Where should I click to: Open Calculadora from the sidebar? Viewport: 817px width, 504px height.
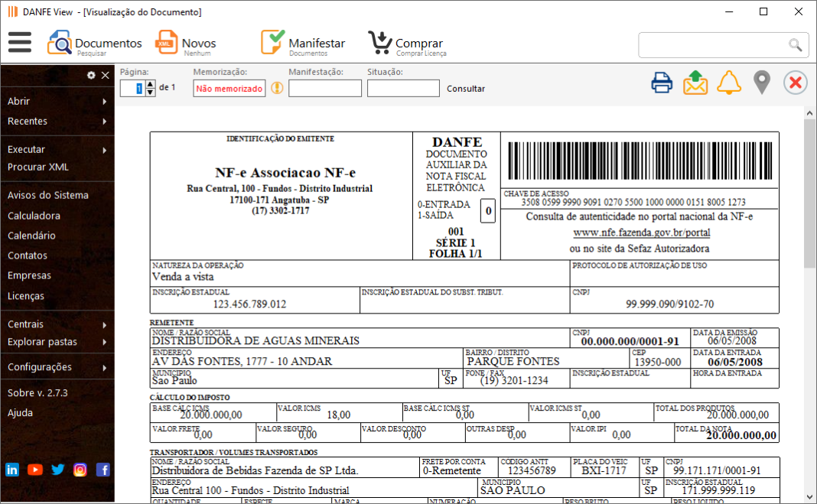tap(34, 216)
